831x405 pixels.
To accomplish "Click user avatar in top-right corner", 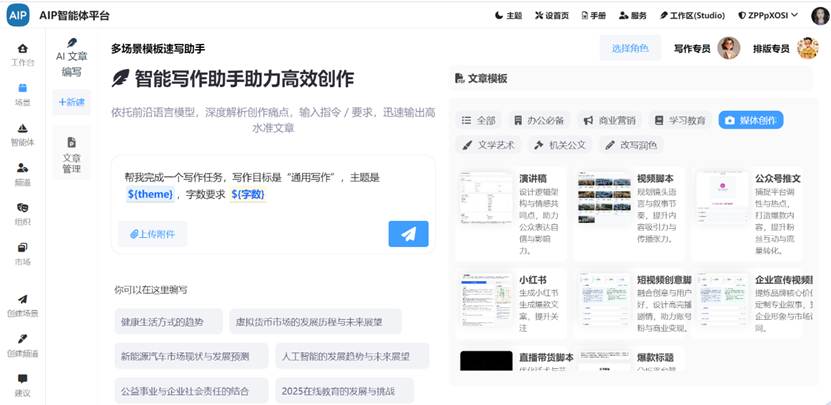I will pos(820,16).
